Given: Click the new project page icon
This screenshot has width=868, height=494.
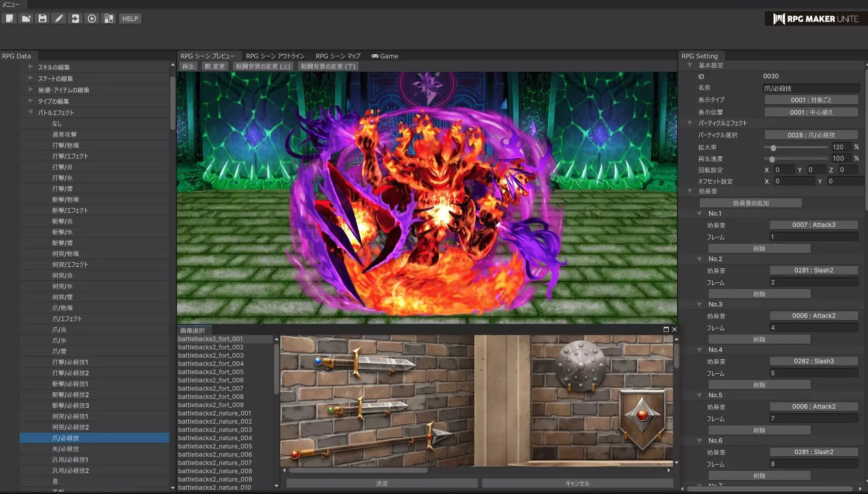Looking at the screenshot, I should [x=9, y=19].
